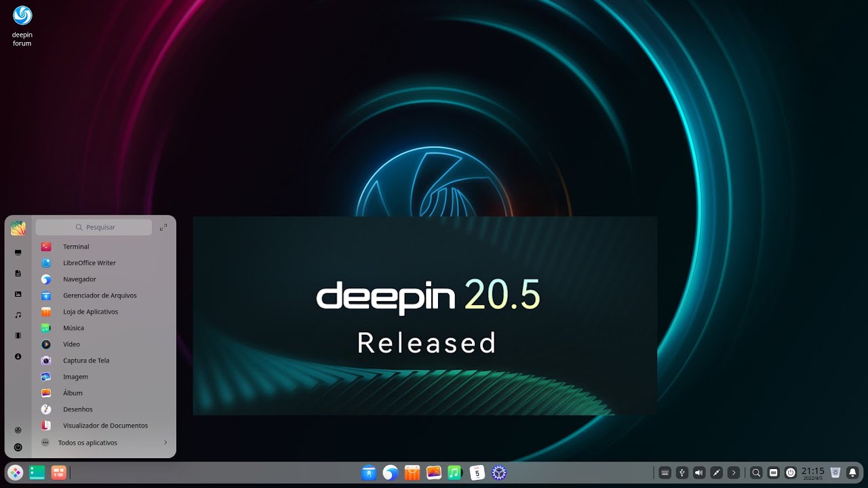
Task: Click the power button in dock tray
Action: tap(791, 472)
